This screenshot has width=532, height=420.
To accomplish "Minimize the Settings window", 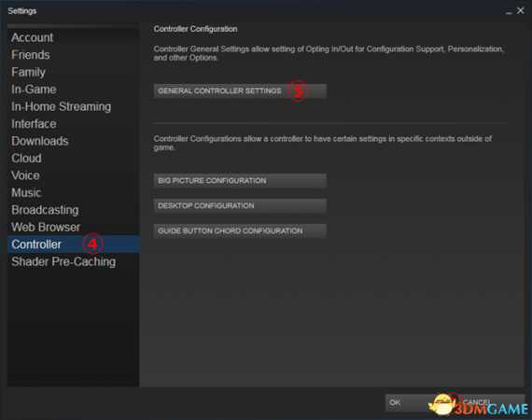I will (509, 11).
